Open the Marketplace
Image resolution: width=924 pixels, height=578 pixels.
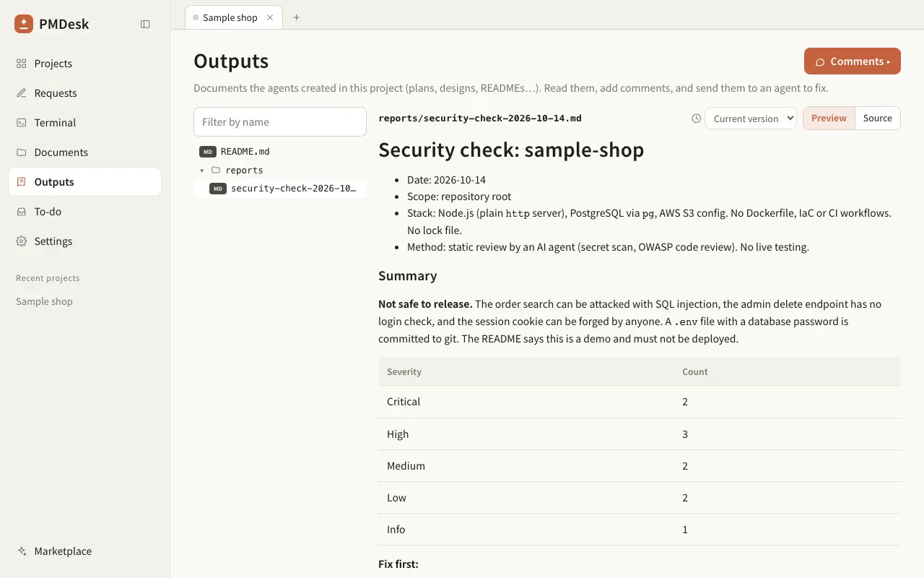(x=84, y=551)
